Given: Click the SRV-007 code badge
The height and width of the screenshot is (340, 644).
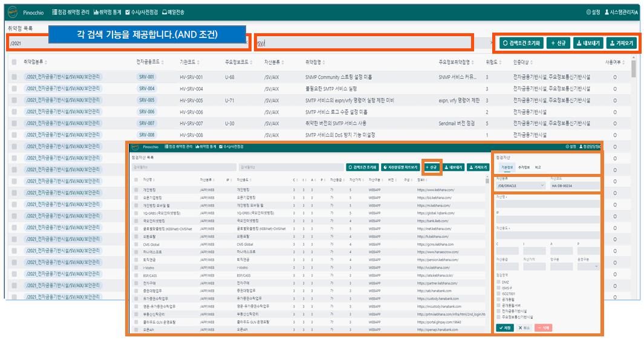Looking at the screenshot, I should pyautogui.click(x=146, y=123).
